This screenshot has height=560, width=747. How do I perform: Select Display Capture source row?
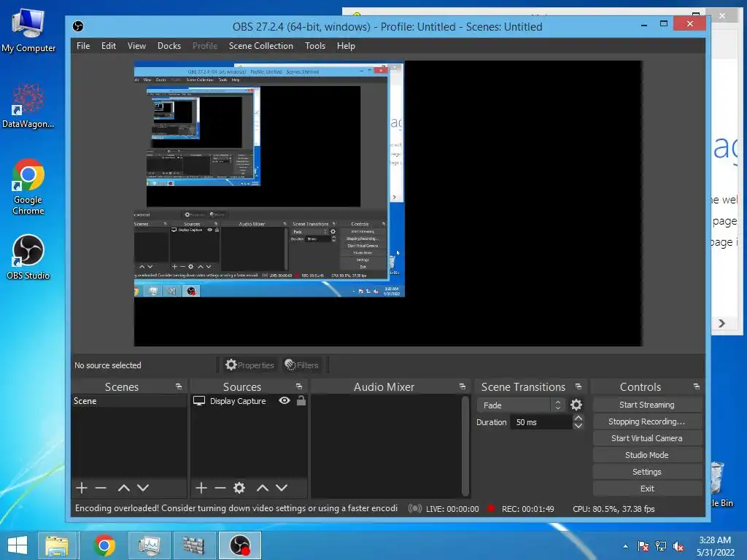[x=249, y=401]
